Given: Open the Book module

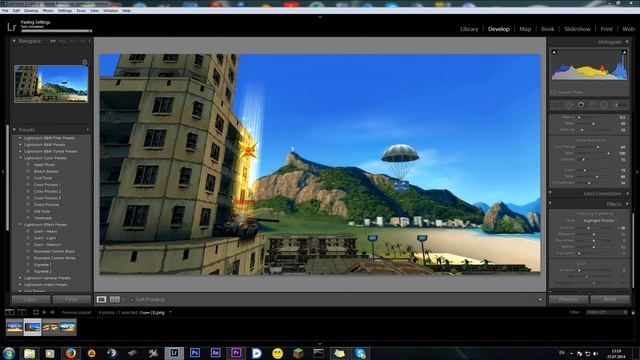Looking at the screenshot, I should (547, 29).
